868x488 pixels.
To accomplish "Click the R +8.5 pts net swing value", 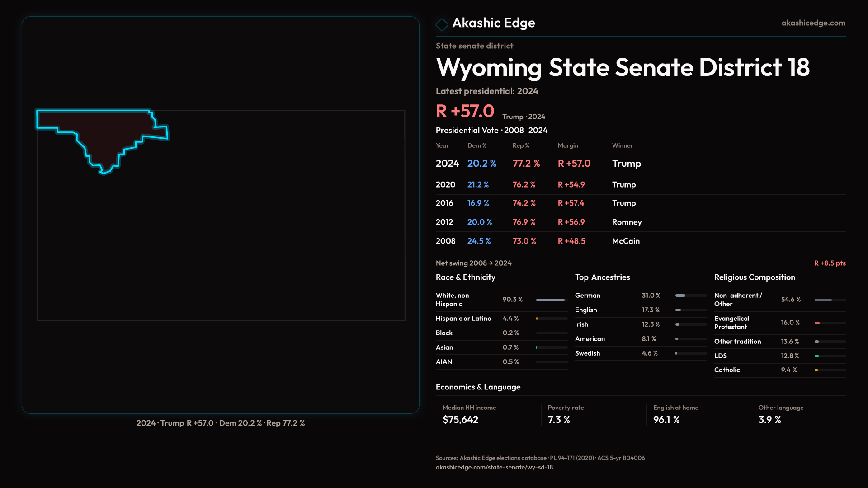I will [830, 263].
